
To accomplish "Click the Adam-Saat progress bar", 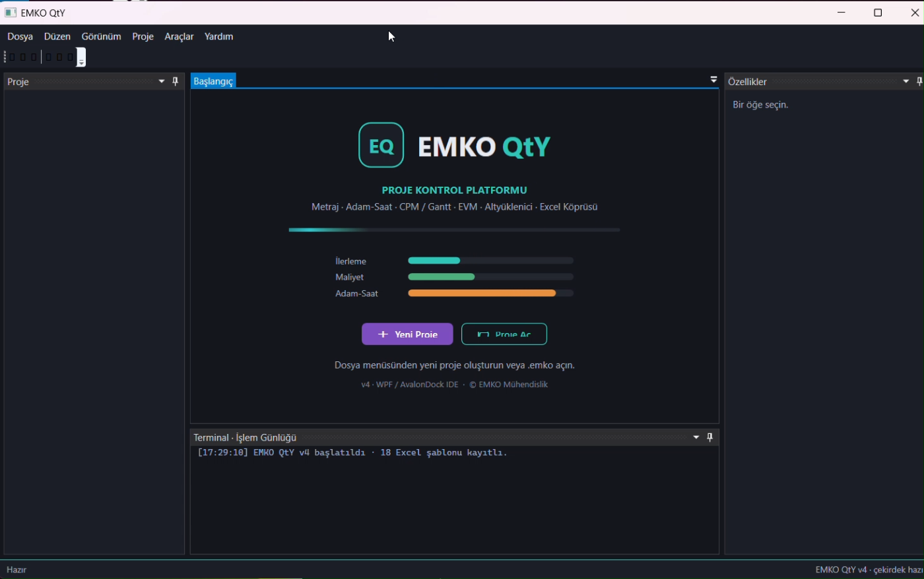I will point(490,293).
